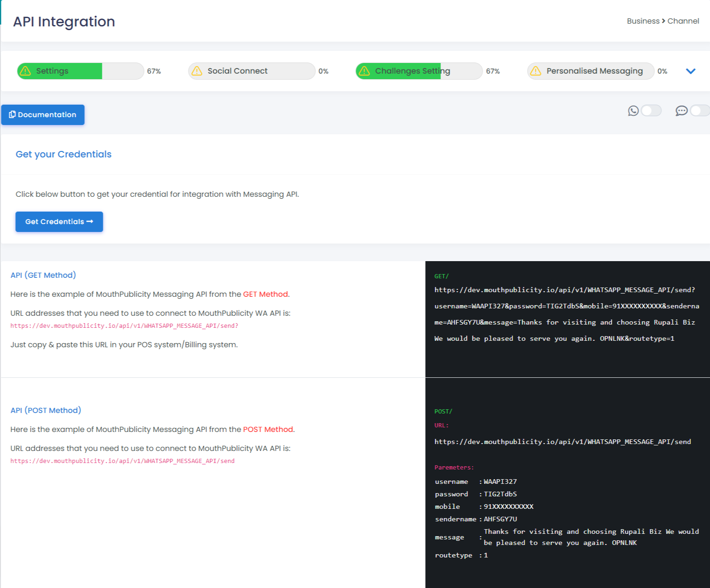The width and height of the screenshot is (710, 588).
Task: Click the POST method API URL
Action: pyautogui.click(x=122, y=461)
